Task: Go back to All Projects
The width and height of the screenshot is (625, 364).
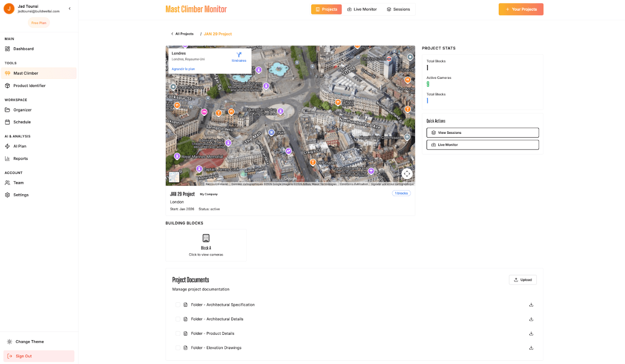Action: point(182,34)
